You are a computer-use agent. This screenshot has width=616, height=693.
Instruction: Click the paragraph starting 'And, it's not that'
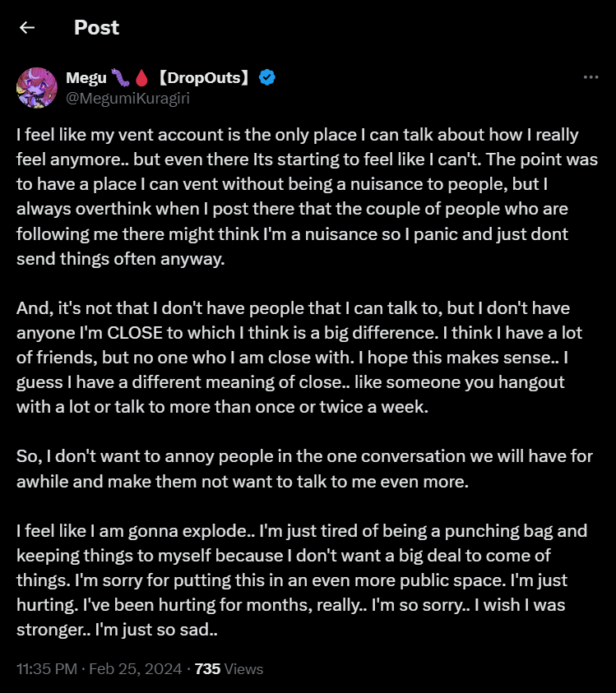[299, 357]
